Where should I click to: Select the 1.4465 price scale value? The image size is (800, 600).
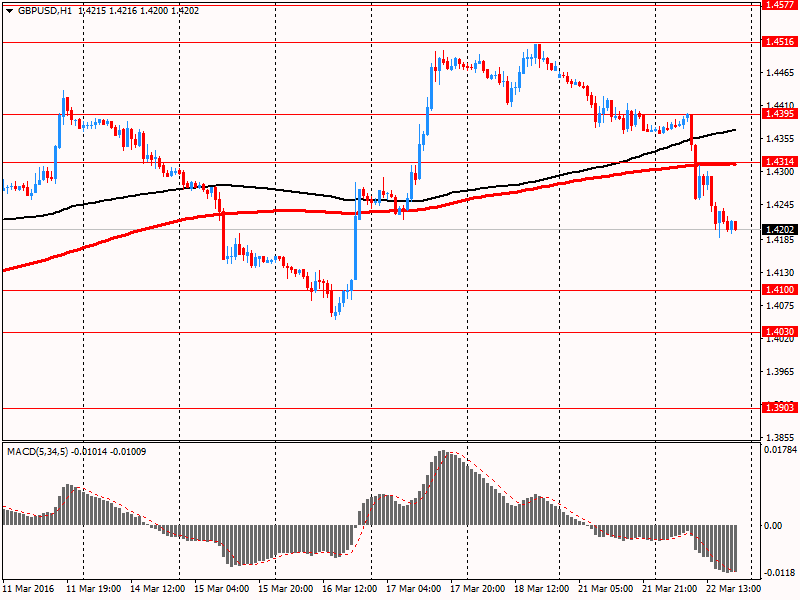[x=780, y=73]
